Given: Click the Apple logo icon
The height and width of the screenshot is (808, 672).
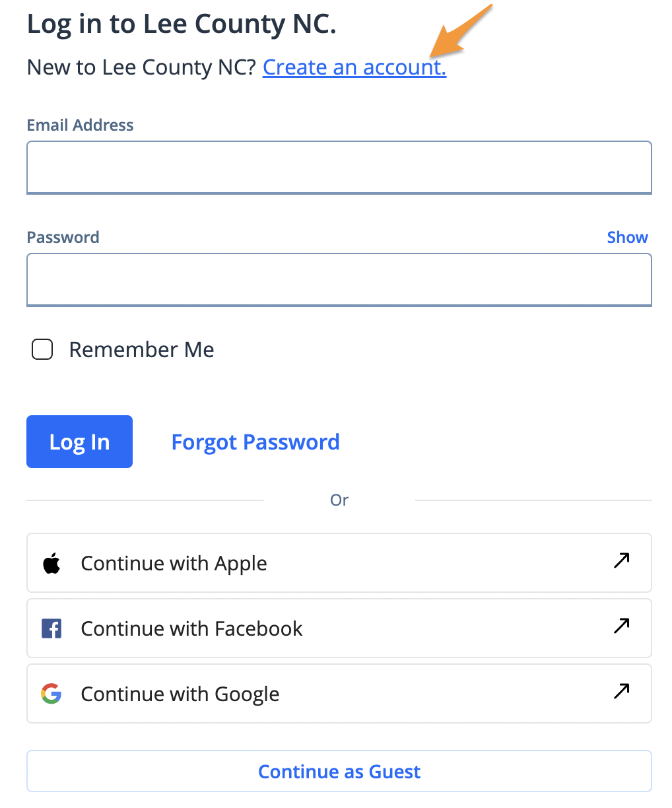Looking at the screenshot, I should coord(51,564).
